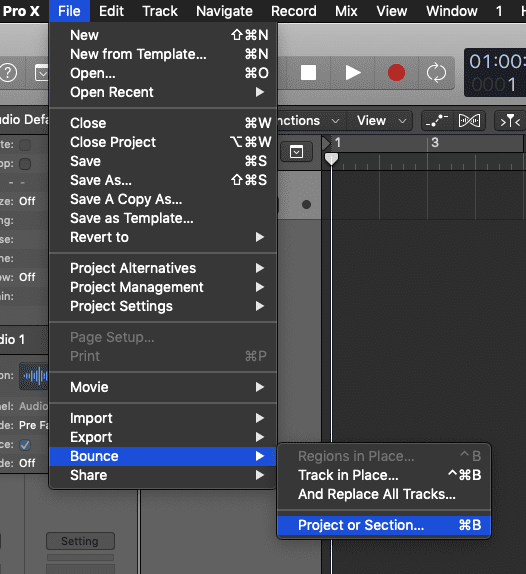Click the automation curve icon
This screenshot has width=526, height=574.
click(437, 121)
